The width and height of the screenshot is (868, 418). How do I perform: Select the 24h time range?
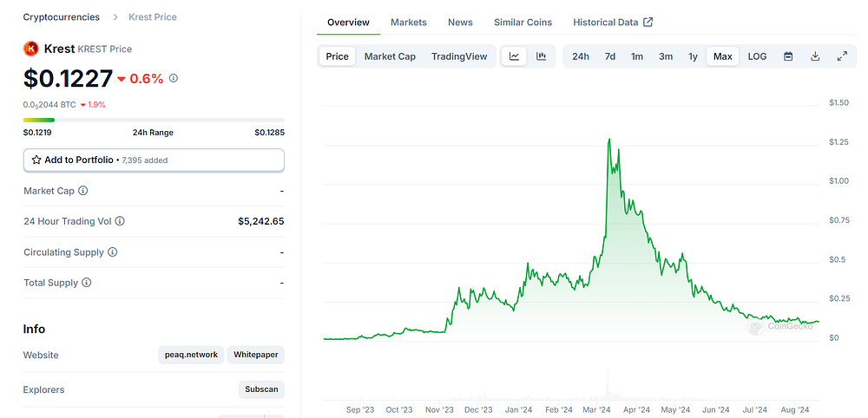coord(580,56)
